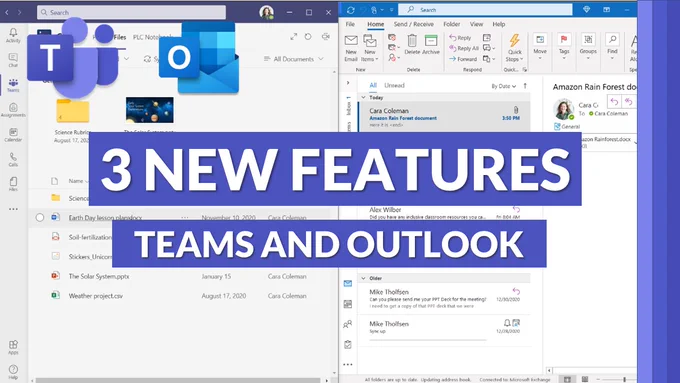
Task: Click the Delete icon in Outlook ribbon
Action: click(412, 45)
